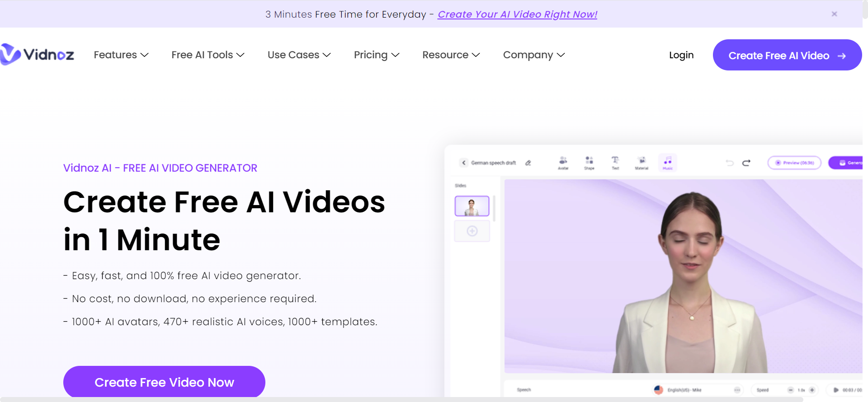The height and width of the screenshot is (402, 868).
Task: Click the back arrow beside German speech draft
Action: click(464, 163)
